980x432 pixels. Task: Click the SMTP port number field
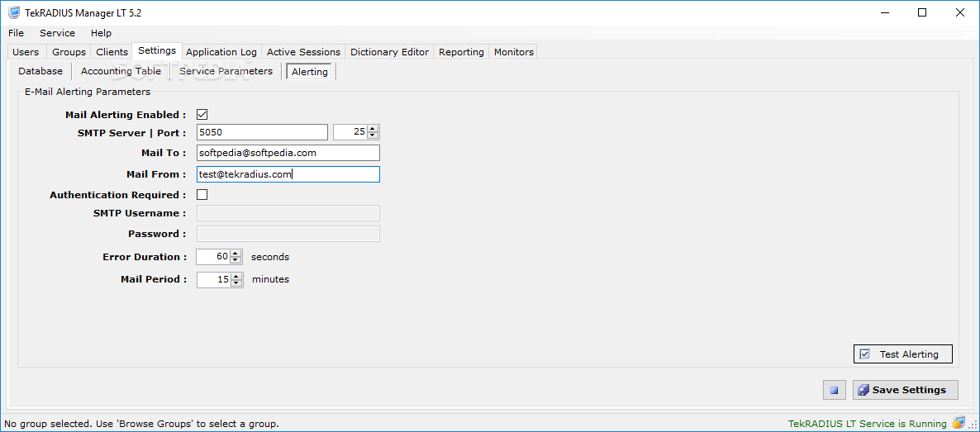(x=350, y=132)
